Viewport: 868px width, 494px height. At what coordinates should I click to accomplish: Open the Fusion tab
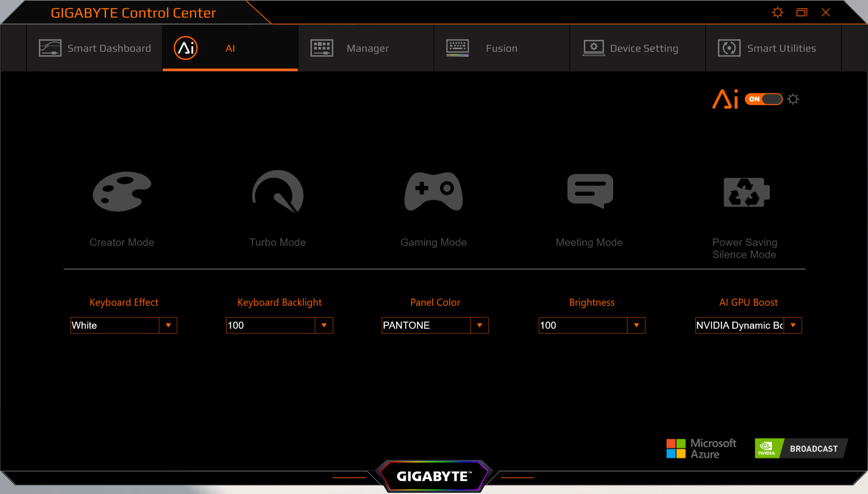501,48
